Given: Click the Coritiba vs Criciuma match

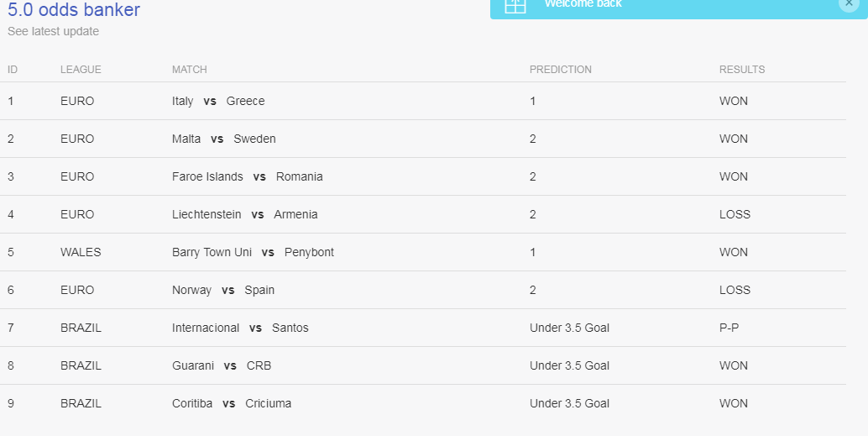Looking at the screenshot, I should coord(232,403).
